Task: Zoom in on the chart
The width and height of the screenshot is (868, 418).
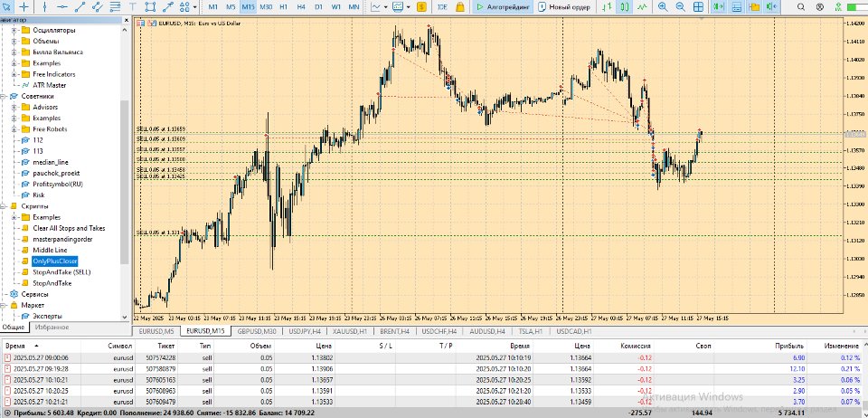Action: tap(663, 6)
